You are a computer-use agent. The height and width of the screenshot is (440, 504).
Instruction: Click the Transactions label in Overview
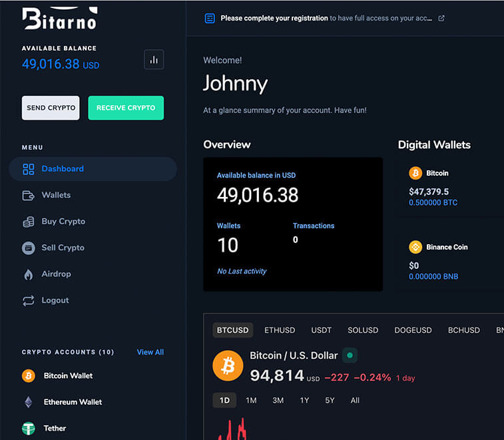click(x=314, y=226)
